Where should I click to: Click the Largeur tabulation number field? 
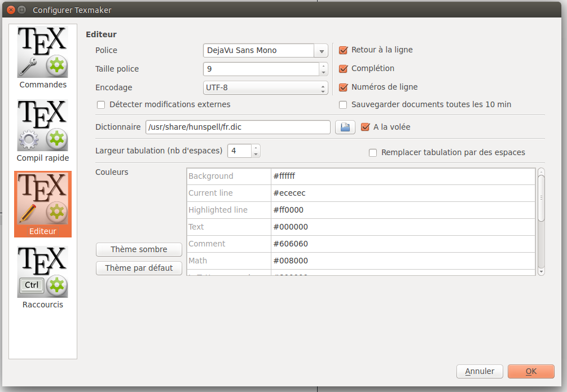click(239, 151)
